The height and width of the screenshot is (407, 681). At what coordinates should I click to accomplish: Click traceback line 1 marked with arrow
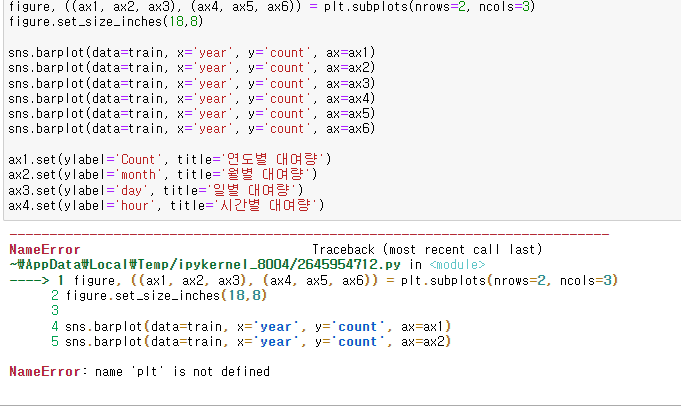(314, 281)
